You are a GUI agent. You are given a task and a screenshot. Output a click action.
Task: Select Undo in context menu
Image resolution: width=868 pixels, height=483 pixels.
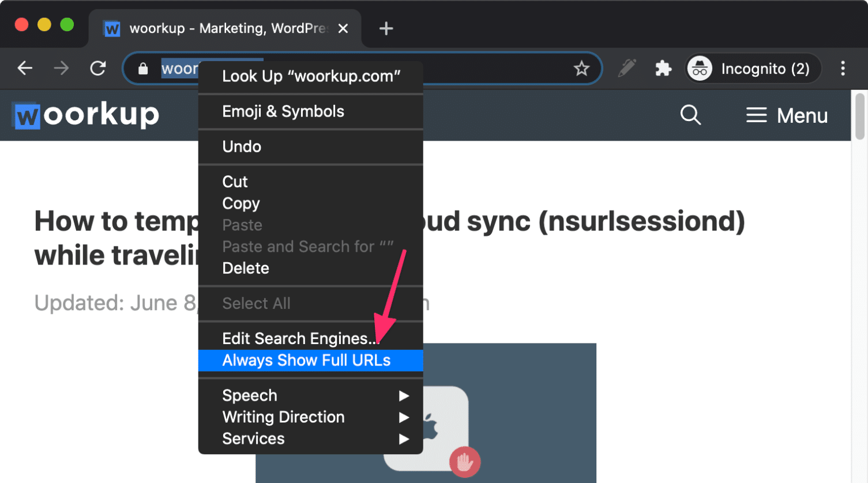click(x=311, y=146)
